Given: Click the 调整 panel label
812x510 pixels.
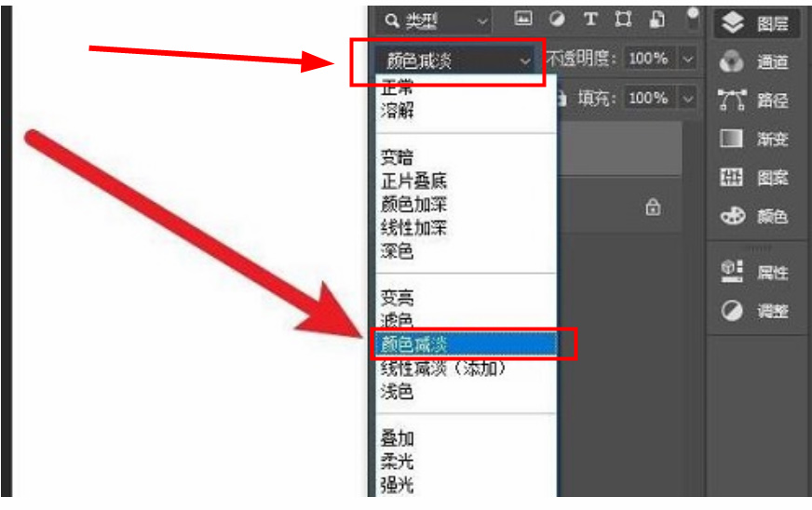Looking at the screenshot, I should click(773, 311).
